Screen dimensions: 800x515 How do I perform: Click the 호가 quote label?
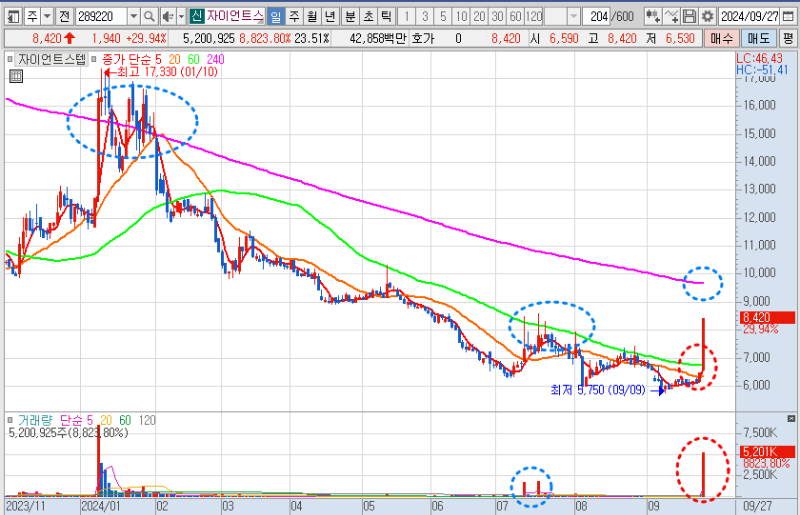click(x=422, y=38)
